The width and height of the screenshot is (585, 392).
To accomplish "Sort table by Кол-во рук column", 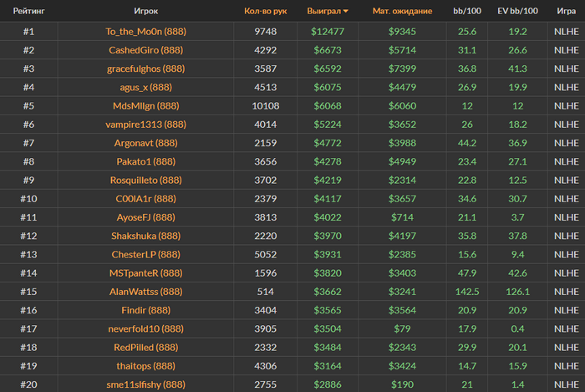I will 266,12.
